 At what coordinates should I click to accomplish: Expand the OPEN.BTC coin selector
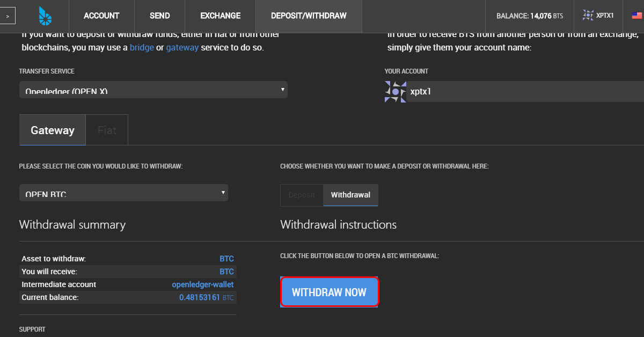tap(123, 193)
